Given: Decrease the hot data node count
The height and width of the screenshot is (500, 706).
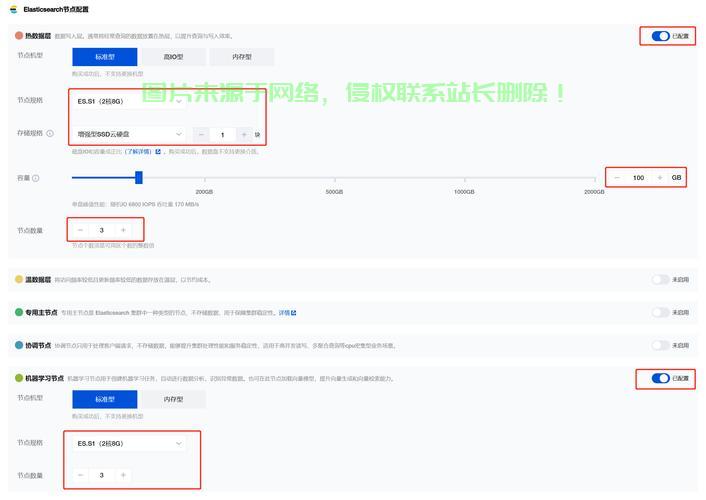Looking at the screenshot, I should tap(81, 230).
